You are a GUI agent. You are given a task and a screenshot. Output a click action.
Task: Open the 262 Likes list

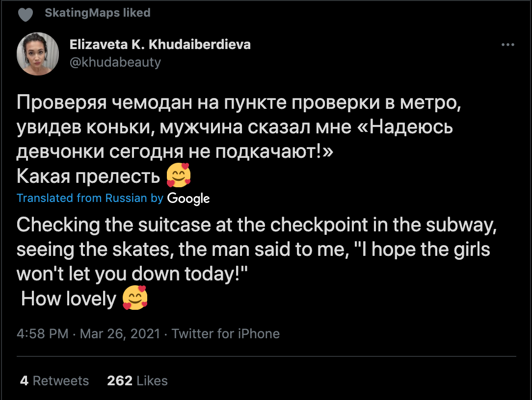(137, 380)
